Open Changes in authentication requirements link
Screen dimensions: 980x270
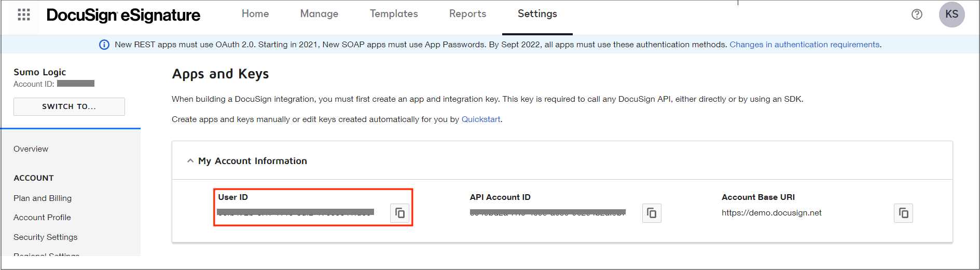[x=804, y=45]
